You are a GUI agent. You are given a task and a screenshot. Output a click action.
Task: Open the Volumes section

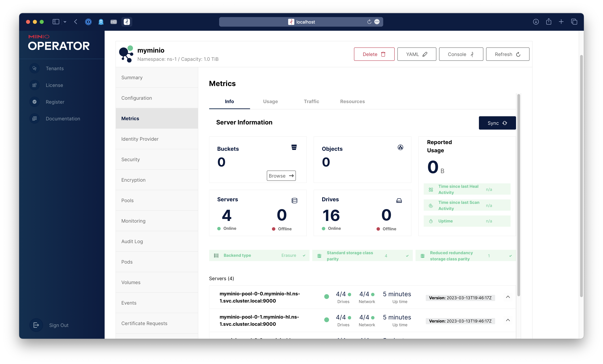tap(157, 283)
